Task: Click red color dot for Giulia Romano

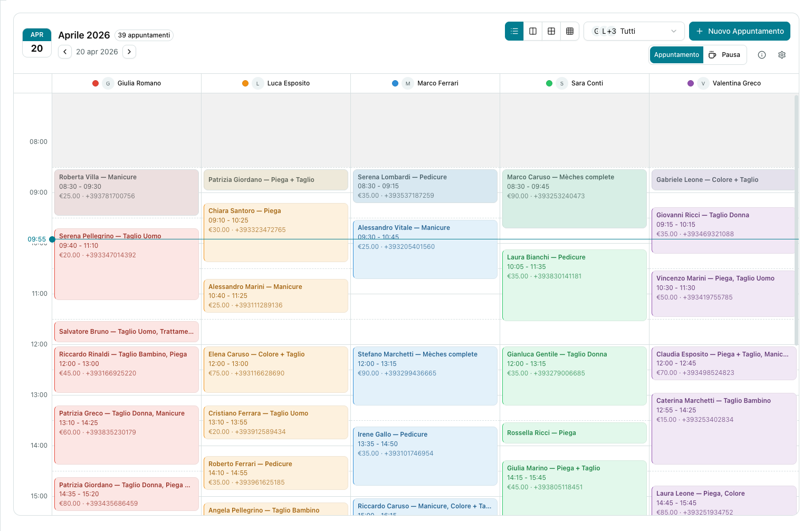Action: 95,83
